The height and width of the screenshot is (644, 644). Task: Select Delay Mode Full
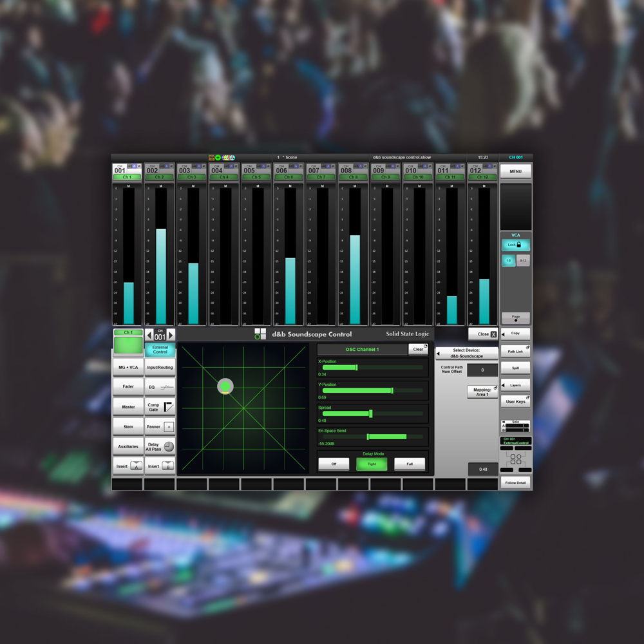point(410,464)
